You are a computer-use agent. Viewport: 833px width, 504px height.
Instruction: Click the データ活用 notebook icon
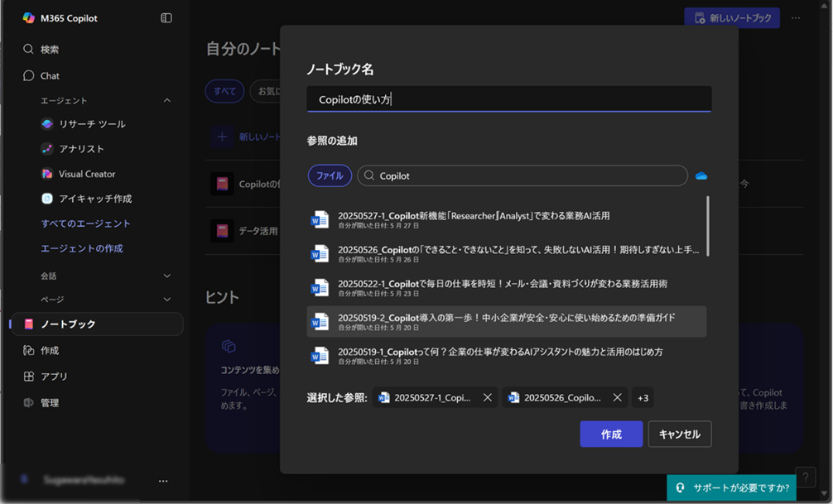tap(222, 231)
